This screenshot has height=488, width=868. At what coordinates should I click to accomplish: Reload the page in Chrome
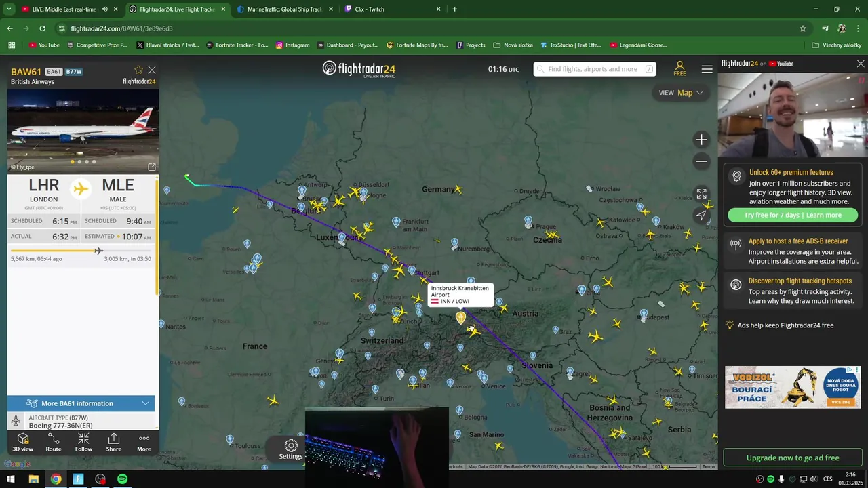point(42,28)
